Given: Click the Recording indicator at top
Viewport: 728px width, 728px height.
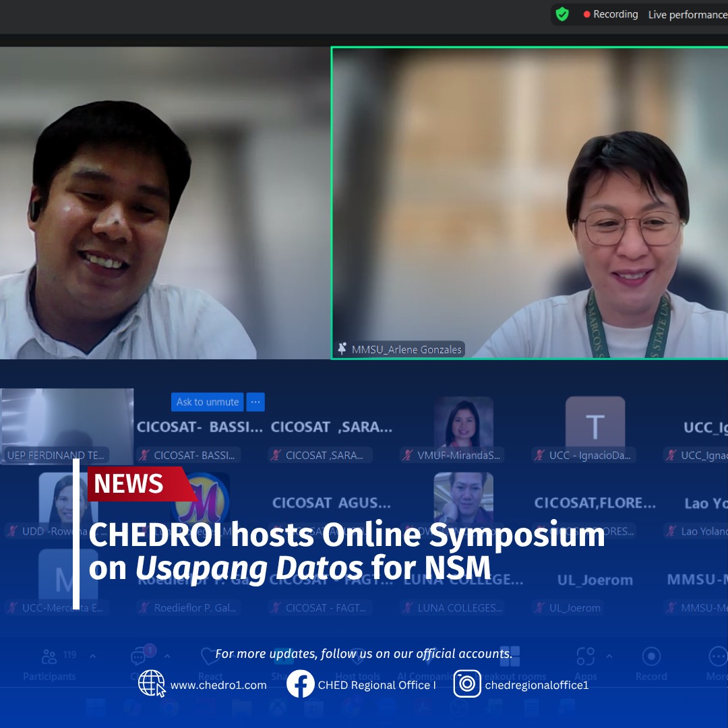Looking at the screenshot, I should (x=611, y=14).
